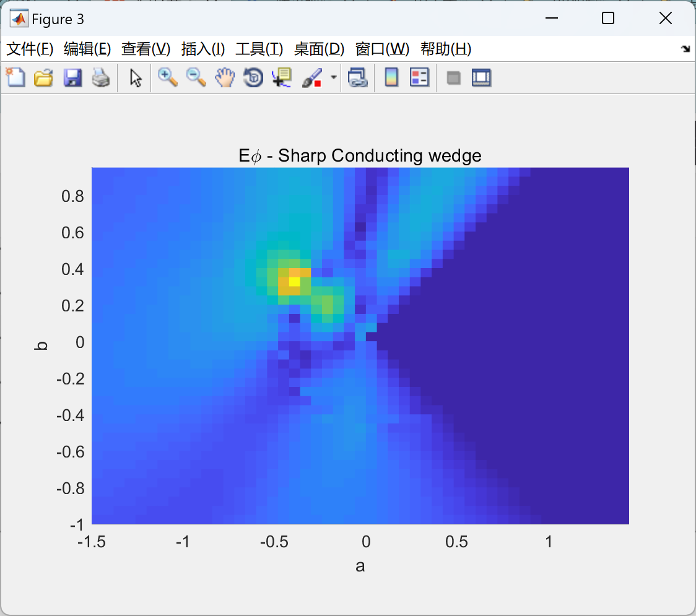Image resolution: width=696 pixels, height=616 pixels.
Task: Click the Show Plot Tools icon
Action: pyautogui.click(x=481, y=78)
